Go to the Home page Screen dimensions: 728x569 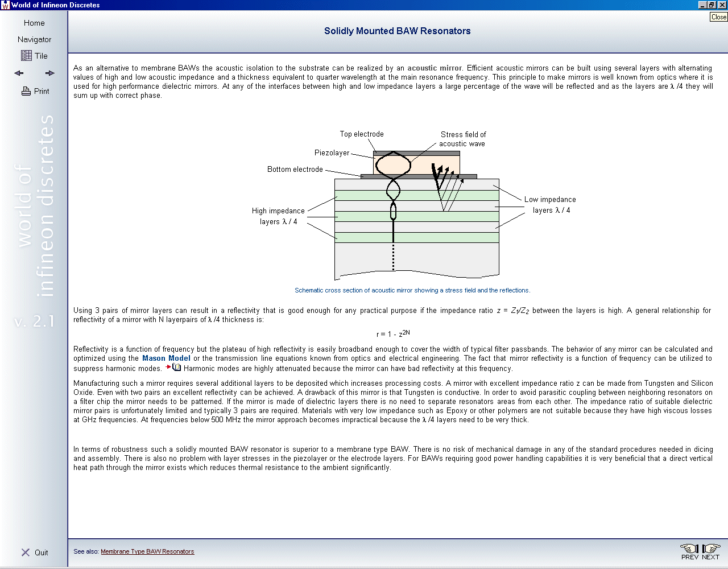[34, 23]
